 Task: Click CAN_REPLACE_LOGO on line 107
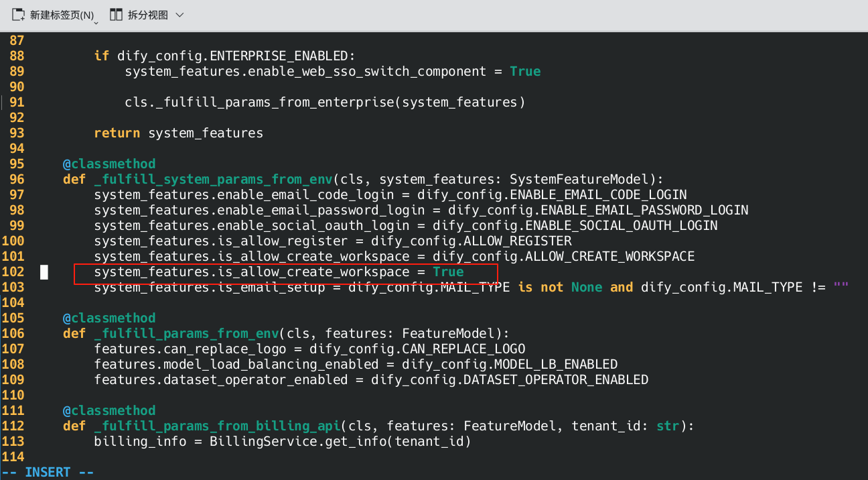coord(463,349)
